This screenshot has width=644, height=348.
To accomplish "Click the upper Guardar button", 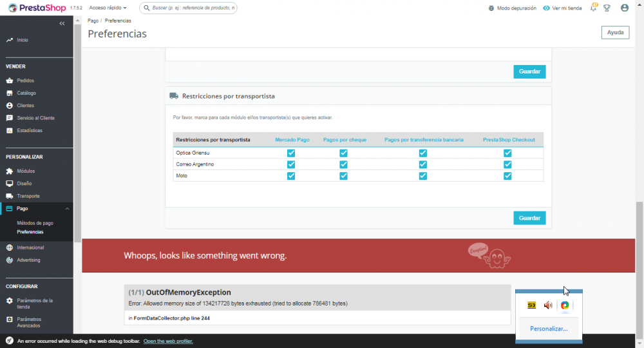I will (529, 72).
